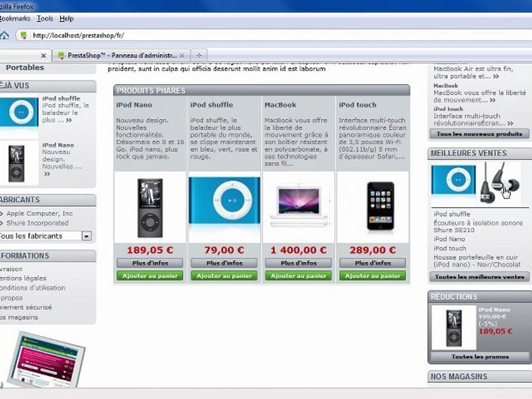Add iPod Nano to cart
Viewport: 532px width, 399px height.
tap(150, 276)
